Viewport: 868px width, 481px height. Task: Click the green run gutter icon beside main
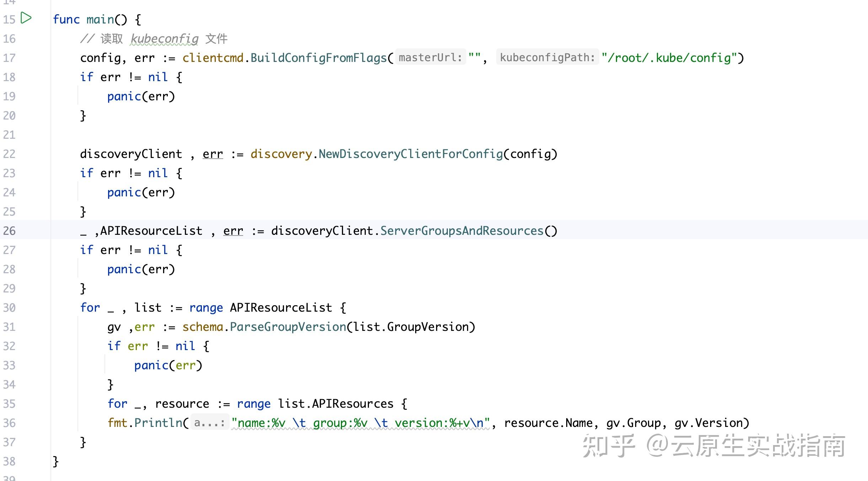pos(26,18)
